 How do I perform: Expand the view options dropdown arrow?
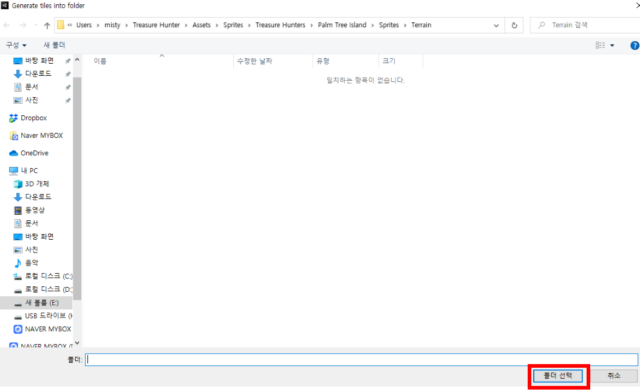pos(612,45)
